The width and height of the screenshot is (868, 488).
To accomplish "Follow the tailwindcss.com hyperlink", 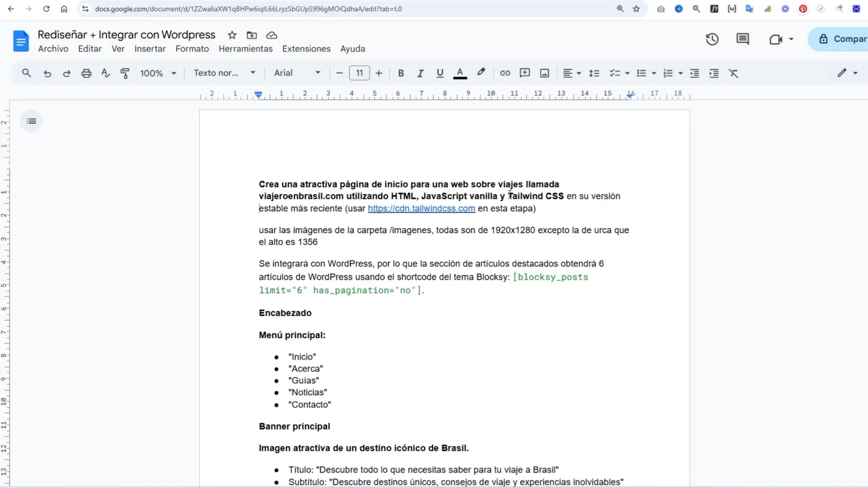I will (422, 208).
